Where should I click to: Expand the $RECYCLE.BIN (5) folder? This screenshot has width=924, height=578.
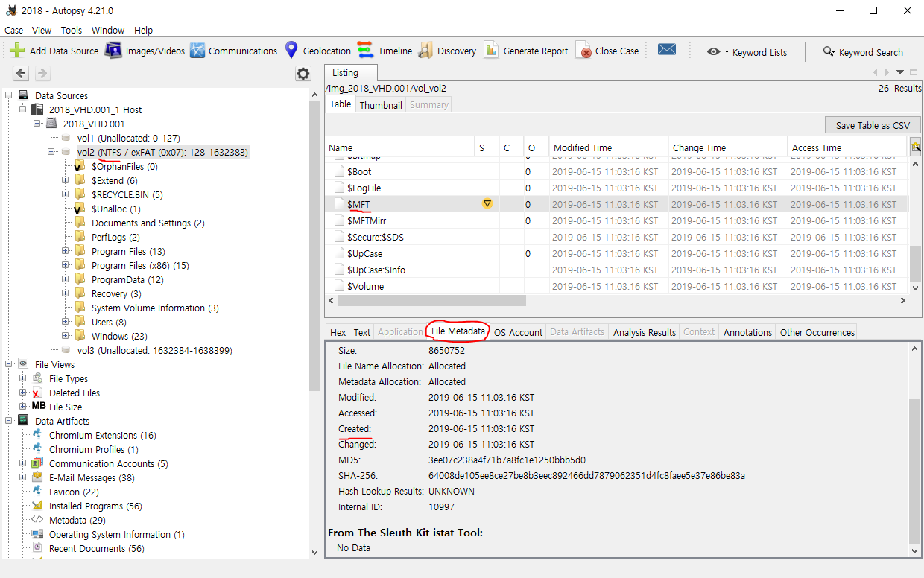coord(65,195)
